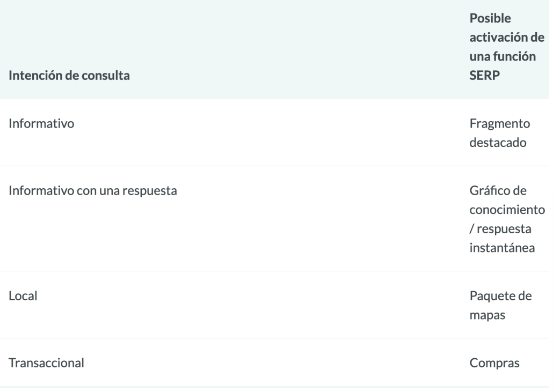553x392 pixels.
Task: Click the "Intención de consulta" column header
Action: 69,76
